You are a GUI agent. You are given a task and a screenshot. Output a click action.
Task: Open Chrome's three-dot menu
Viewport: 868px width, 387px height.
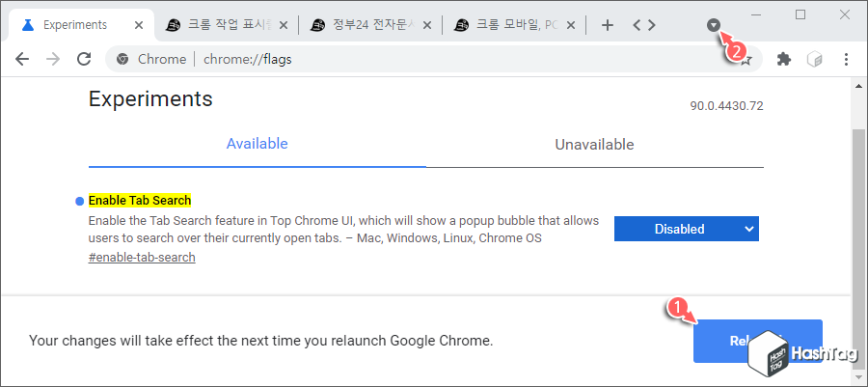click(x=846, y=59)
